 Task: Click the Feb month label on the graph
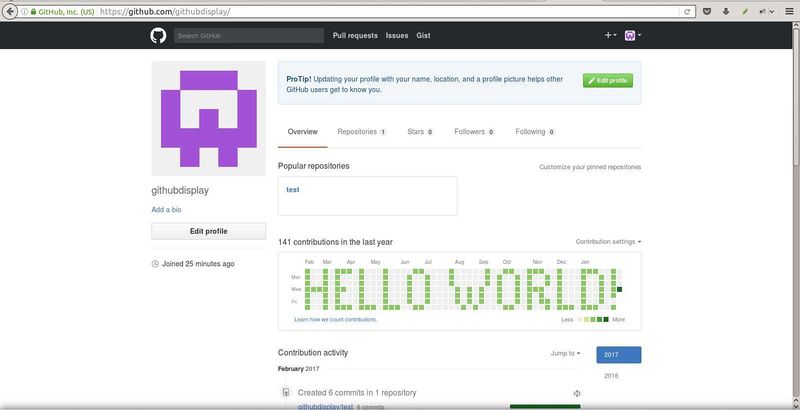(x=309, y=262)
